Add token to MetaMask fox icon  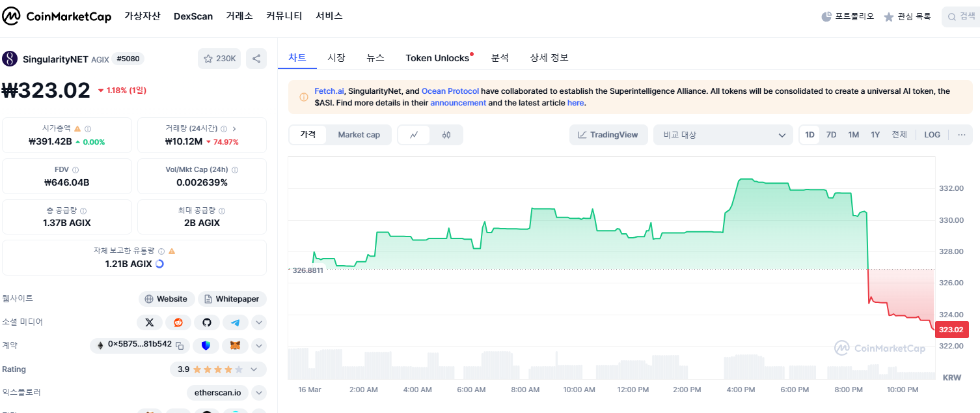[236, 345]
